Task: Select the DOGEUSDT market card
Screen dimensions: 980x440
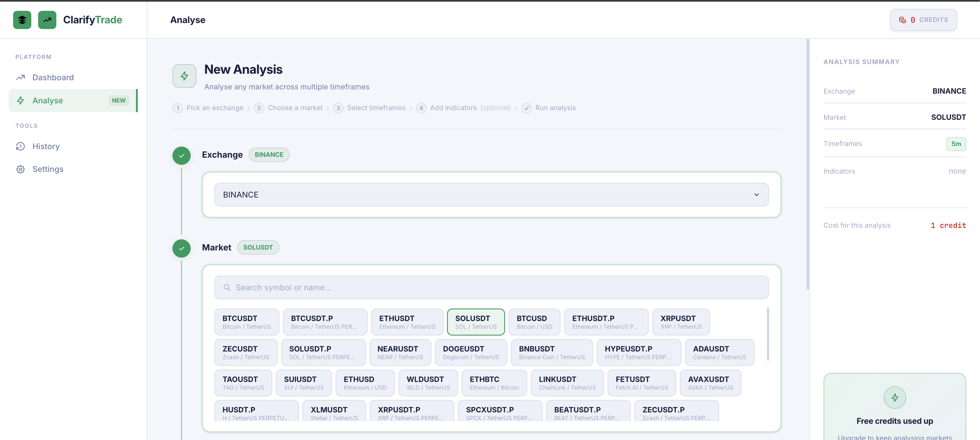Action: coord(471,352)
